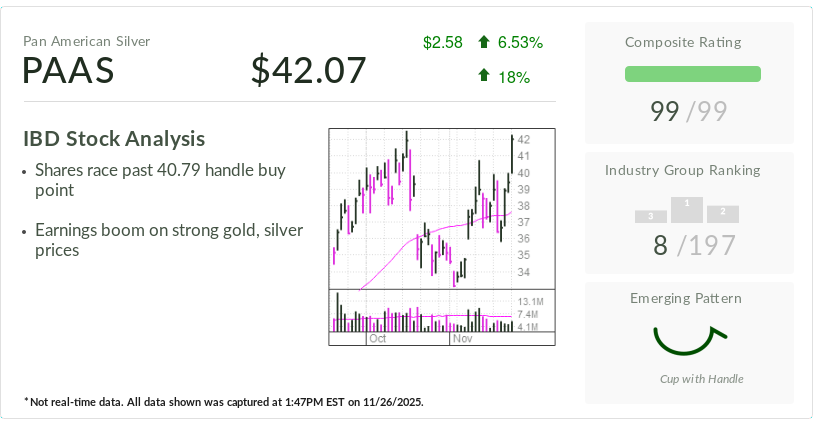Click the first-place podium block
Image resolution: width=816 pixels, height=427 pixels.
pyautogui.click(x=687, y=208)
